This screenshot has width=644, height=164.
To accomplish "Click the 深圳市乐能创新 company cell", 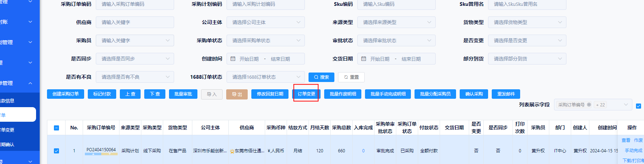I will point(210,151).
